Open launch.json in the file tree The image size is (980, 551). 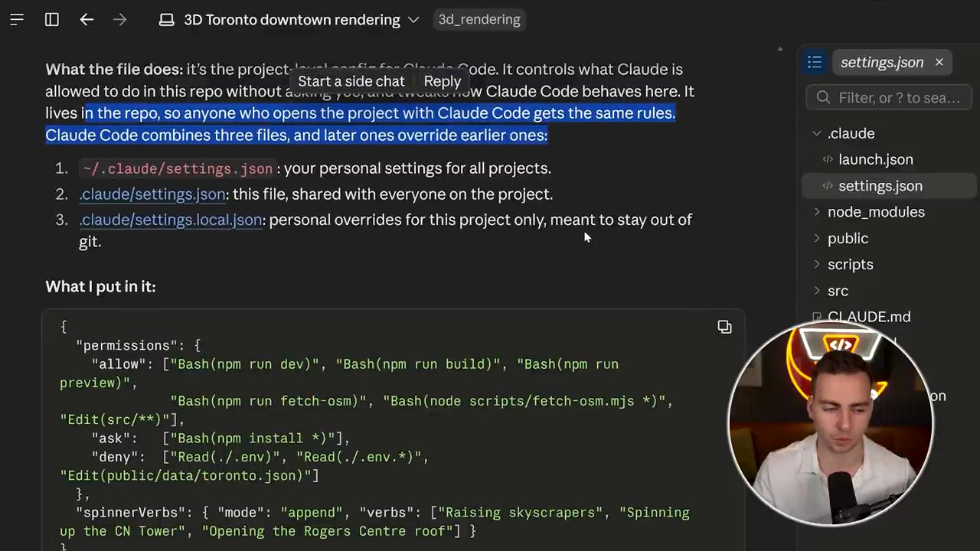[875, 159]
